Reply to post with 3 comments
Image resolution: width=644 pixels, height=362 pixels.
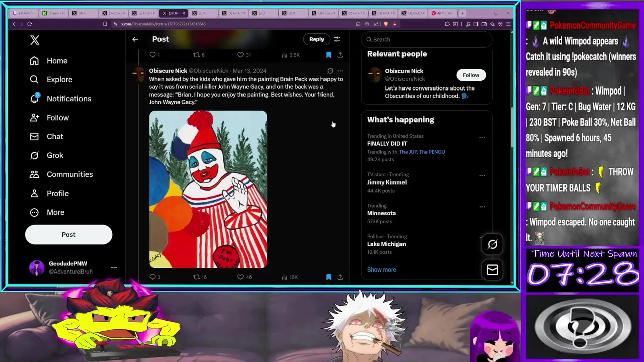(x=155, y=277)
